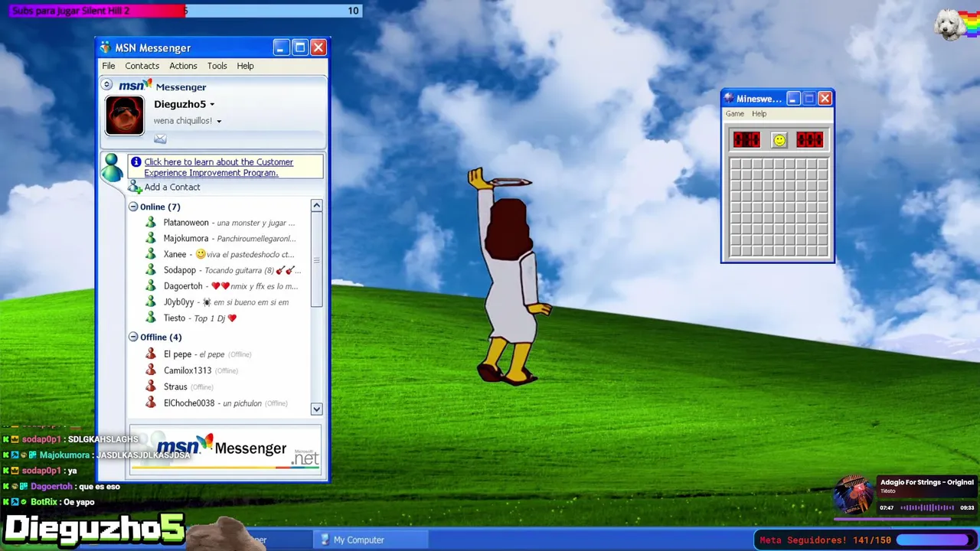Select Majokumora's green status icon
This screenshot has height=551, width=980.
pyautogui.click(x=151, y=238)
